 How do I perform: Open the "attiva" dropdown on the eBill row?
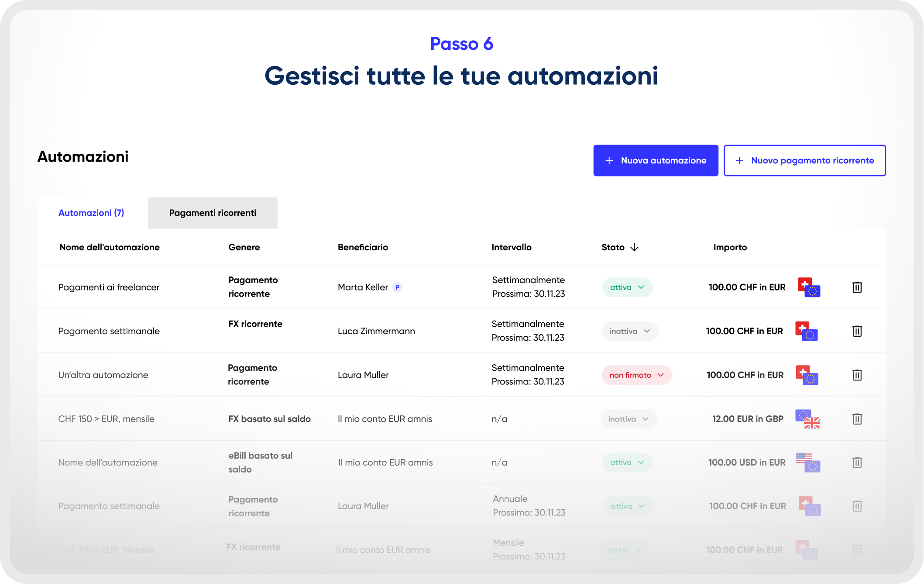(627, 462)
